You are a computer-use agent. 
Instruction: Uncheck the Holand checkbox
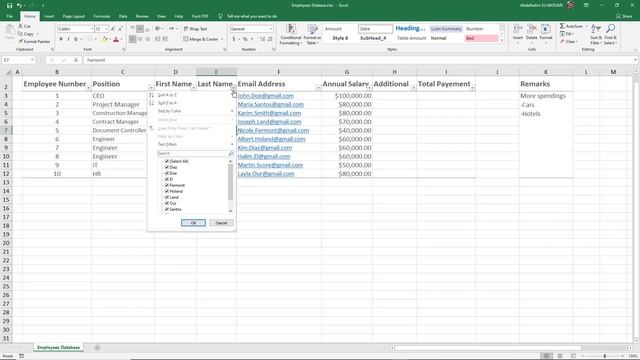(167, 191)
